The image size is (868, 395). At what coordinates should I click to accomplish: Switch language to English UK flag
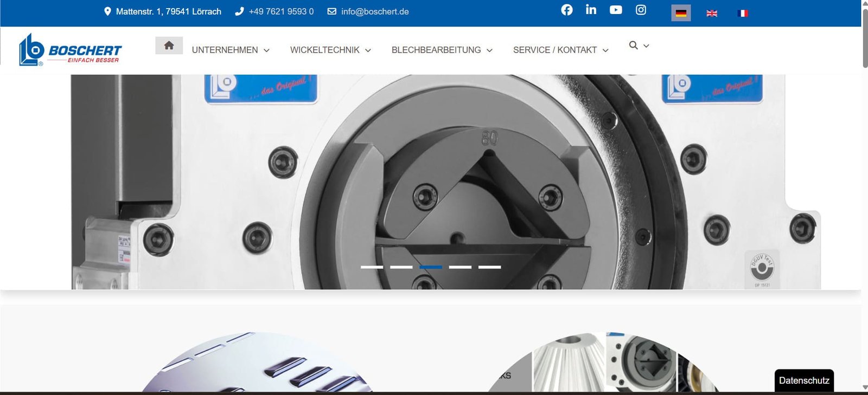(x=712, y=13)
